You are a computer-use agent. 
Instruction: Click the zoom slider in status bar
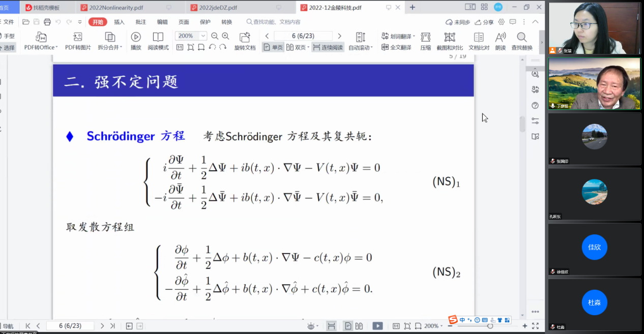pos(490,326)
